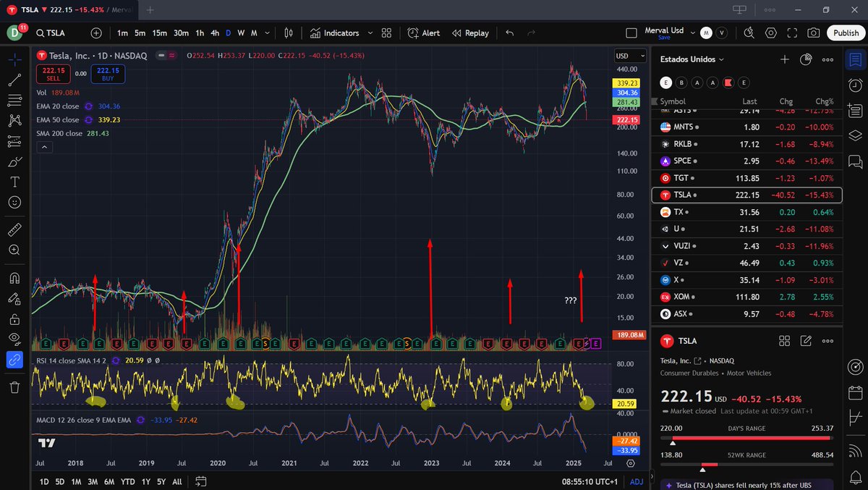Open the Fibonacci and Gann tools
Viewport: 868px width, 490px height.
(14, 100)
